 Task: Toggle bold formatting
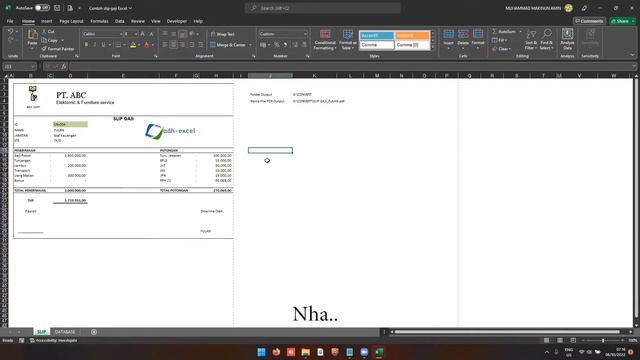pyautogui.click(x=86, y=44)
